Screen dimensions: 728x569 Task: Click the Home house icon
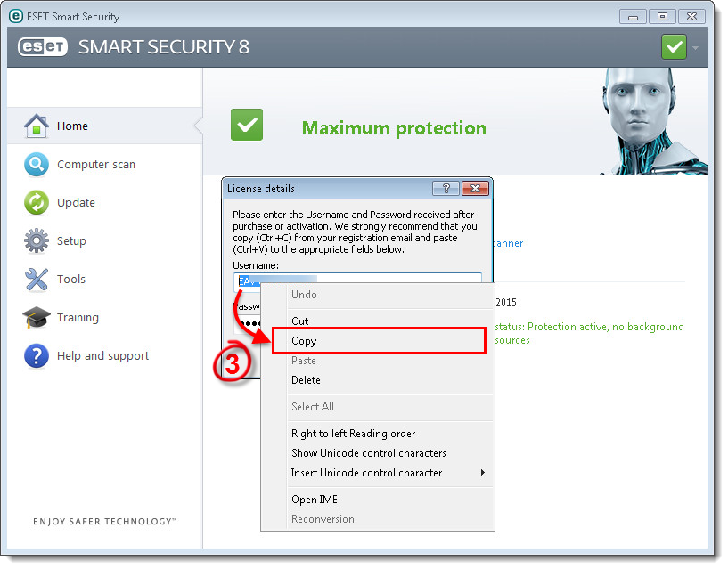(37, 126)
